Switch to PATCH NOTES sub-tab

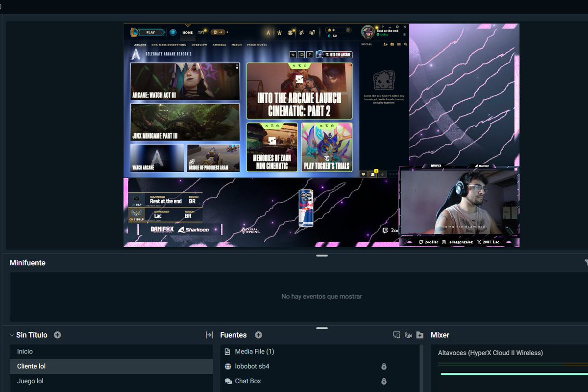point(257,45)
